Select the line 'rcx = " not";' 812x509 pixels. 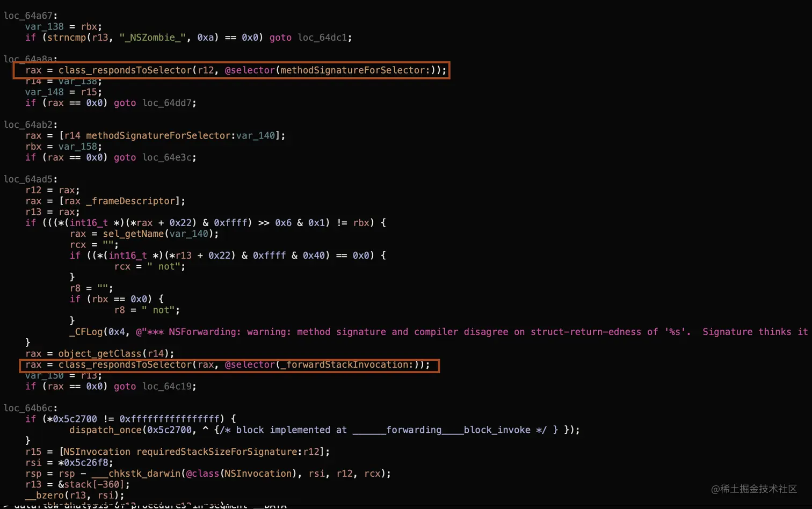pyautogui.click(x=149, y=267)
